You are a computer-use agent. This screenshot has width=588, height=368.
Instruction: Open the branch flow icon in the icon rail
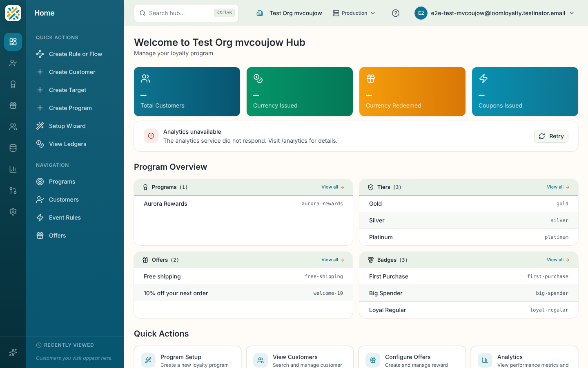coord(13,191)
